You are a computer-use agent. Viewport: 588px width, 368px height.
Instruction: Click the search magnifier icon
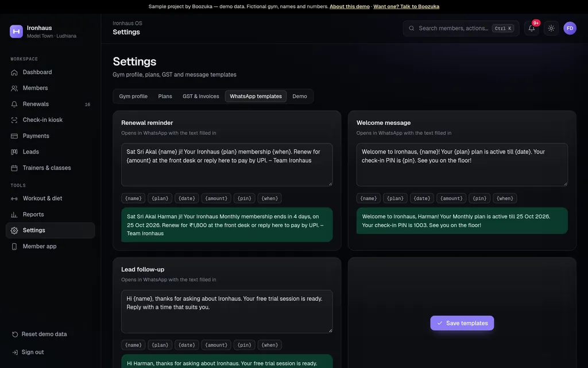411,28
